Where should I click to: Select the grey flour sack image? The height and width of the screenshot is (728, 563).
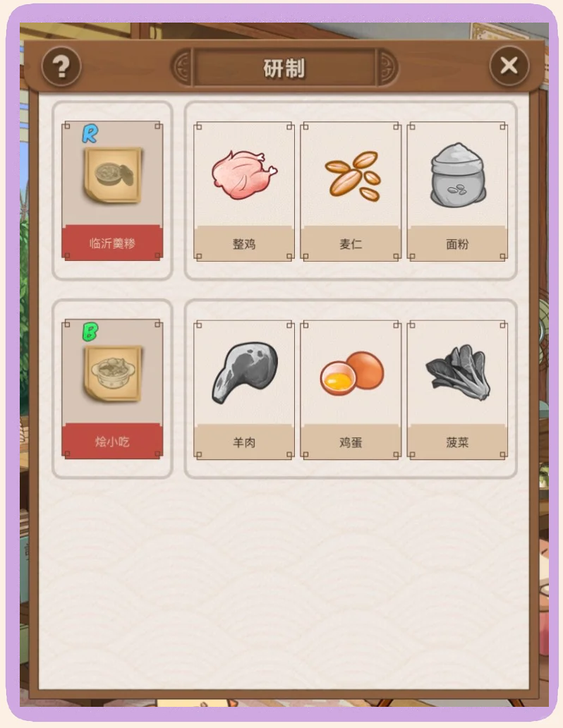click(x=458, y=175)
